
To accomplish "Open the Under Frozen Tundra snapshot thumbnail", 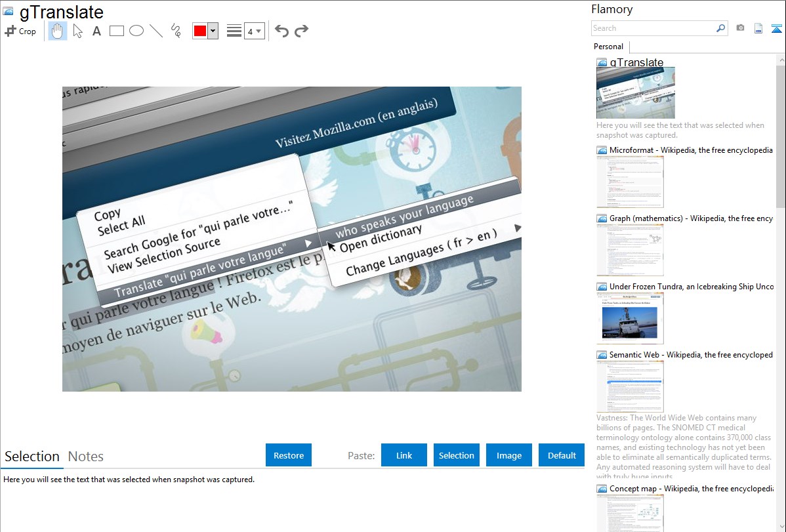I will coord(630,318).
